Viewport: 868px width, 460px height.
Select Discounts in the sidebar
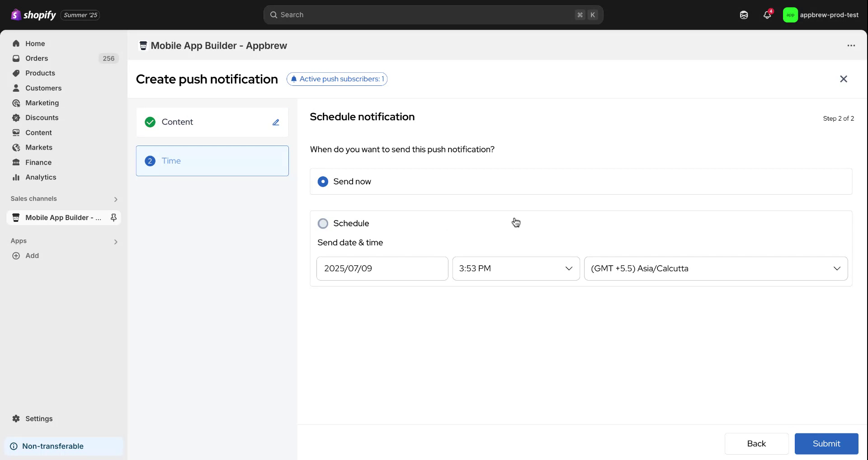click(41, 117)
